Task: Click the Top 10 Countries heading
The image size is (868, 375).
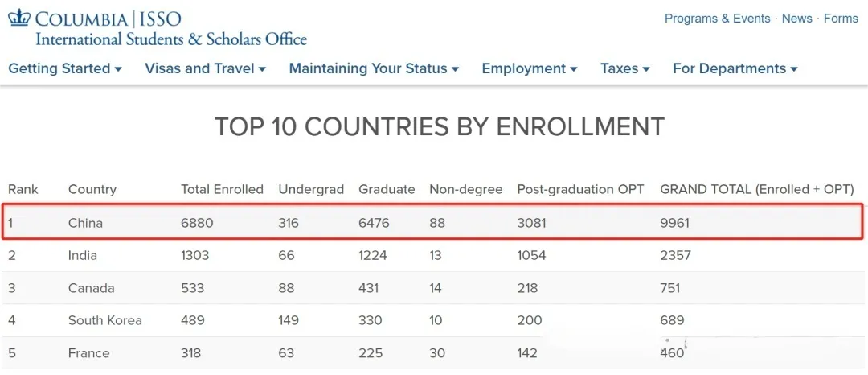Action: point(439,126)
